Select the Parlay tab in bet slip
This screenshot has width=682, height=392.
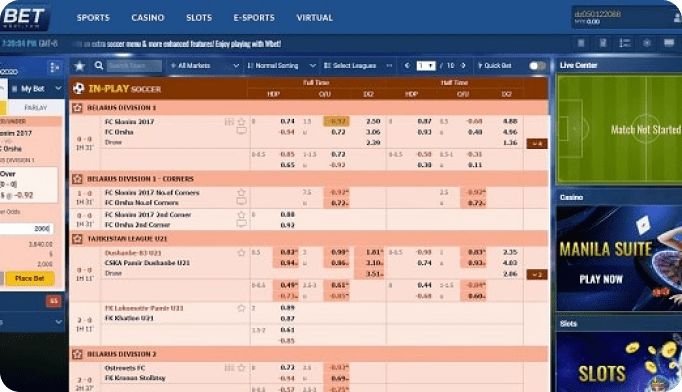36,107
